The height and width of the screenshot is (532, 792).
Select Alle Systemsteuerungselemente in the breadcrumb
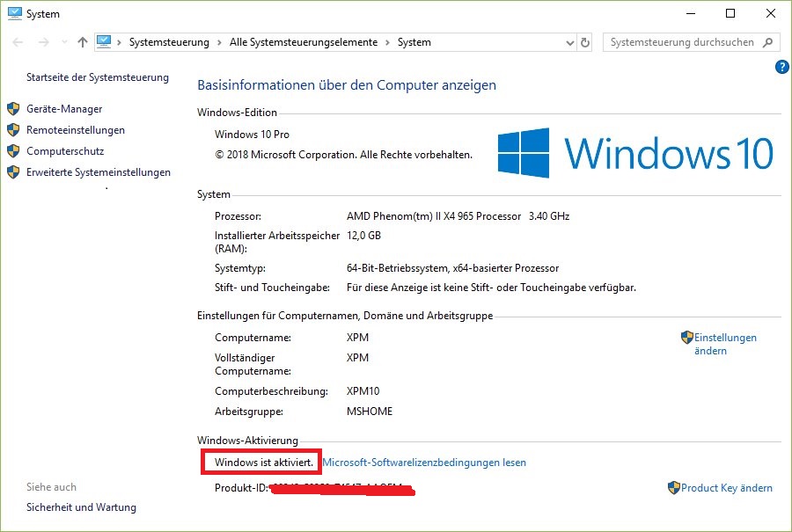pos(304,42)
